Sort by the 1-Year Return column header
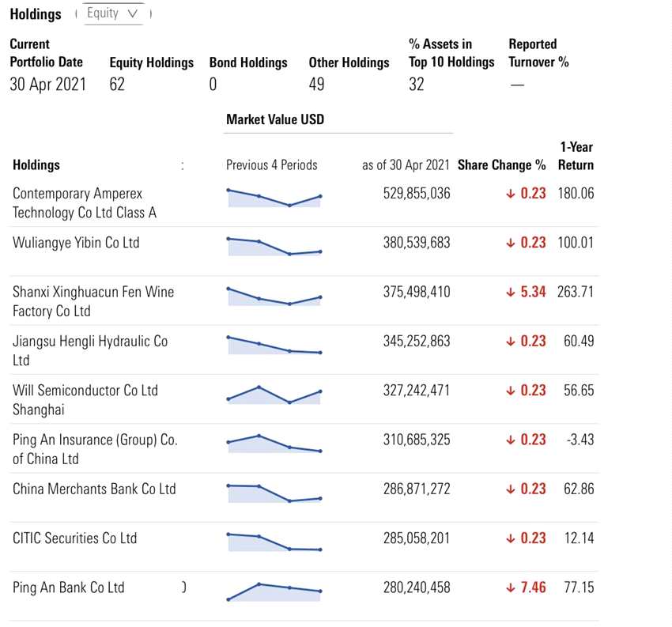 click(576, 156)
